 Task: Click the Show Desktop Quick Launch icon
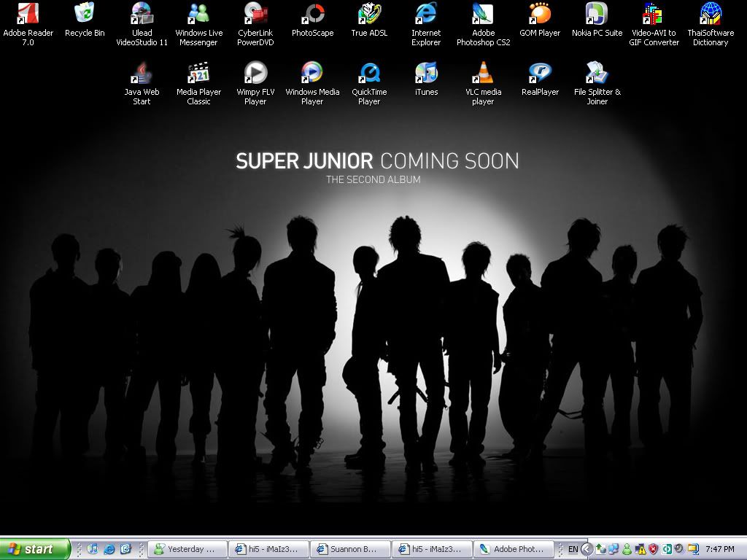pos(125,549)
